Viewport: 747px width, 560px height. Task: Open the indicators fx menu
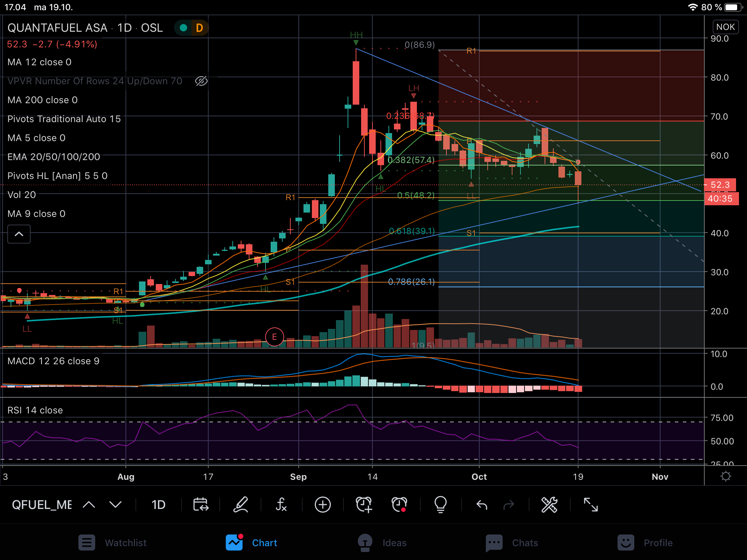[281, 505]
